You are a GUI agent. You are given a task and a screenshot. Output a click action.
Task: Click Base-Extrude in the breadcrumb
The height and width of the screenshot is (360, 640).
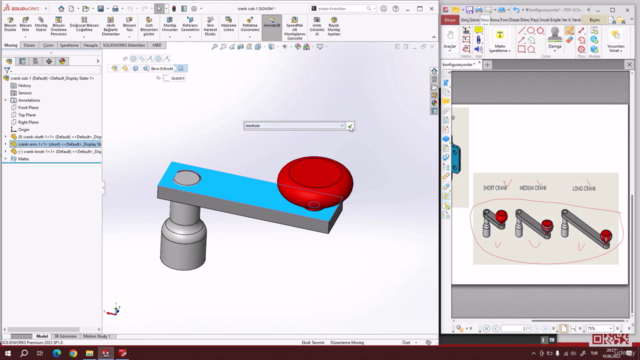coord(162,69)
